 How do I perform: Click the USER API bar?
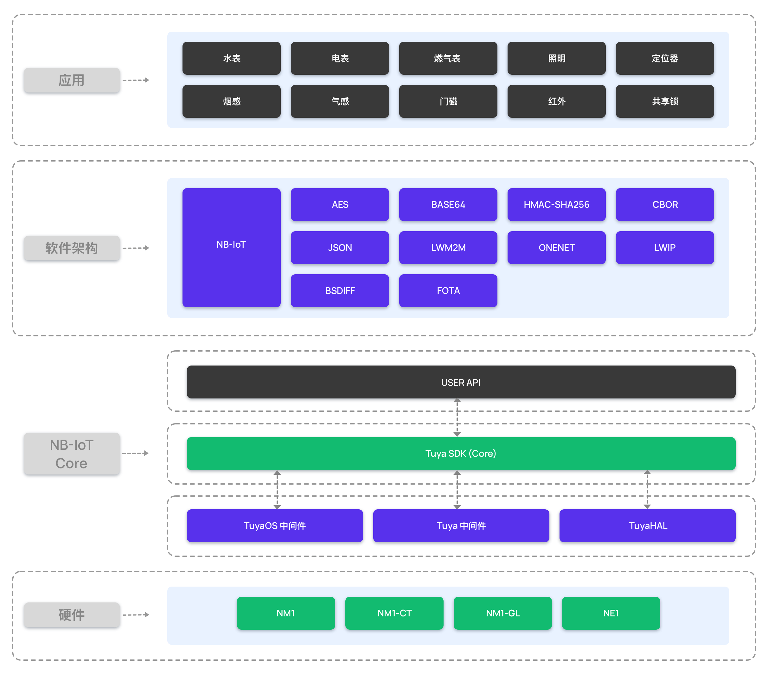(461, 382)
